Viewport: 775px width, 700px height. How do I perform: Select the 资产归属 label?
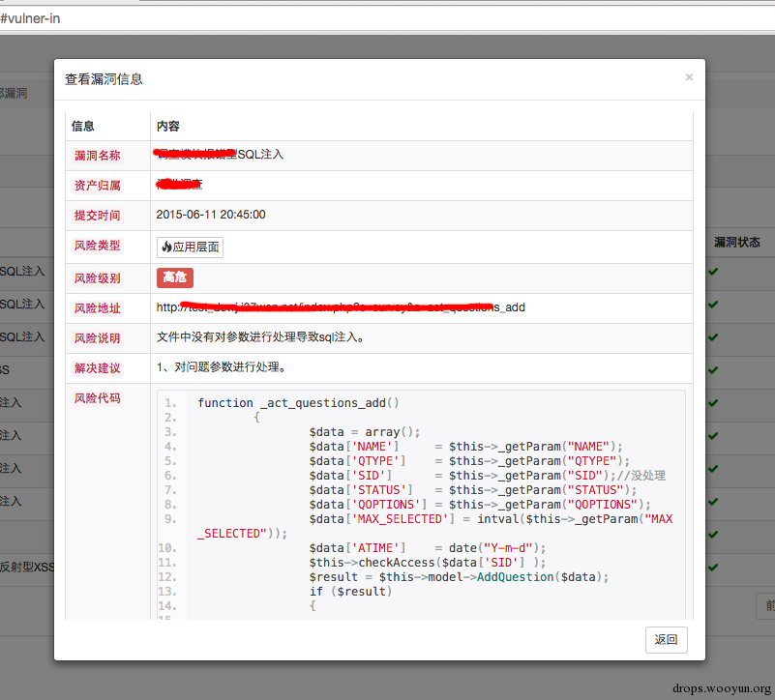click(x=98, y=186)
